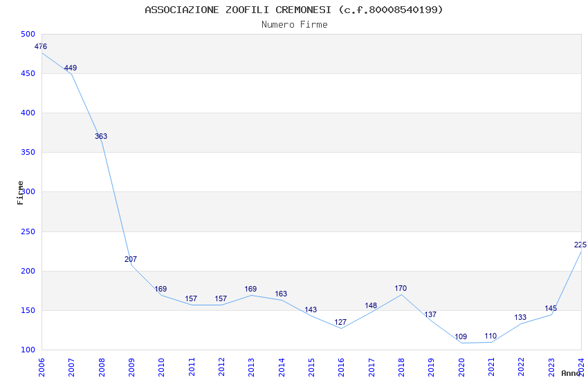Image resolution: width=588 pixels, height=380 pixels.
Task: Select data label 137 for 2019
Action: (x=430, y=314)
